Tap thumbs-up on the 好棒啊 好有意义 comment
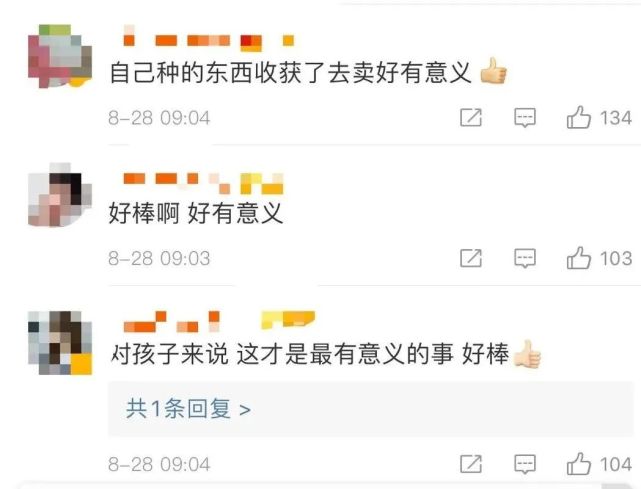This screenshot has height=489, width=641. tap(578, 258)
